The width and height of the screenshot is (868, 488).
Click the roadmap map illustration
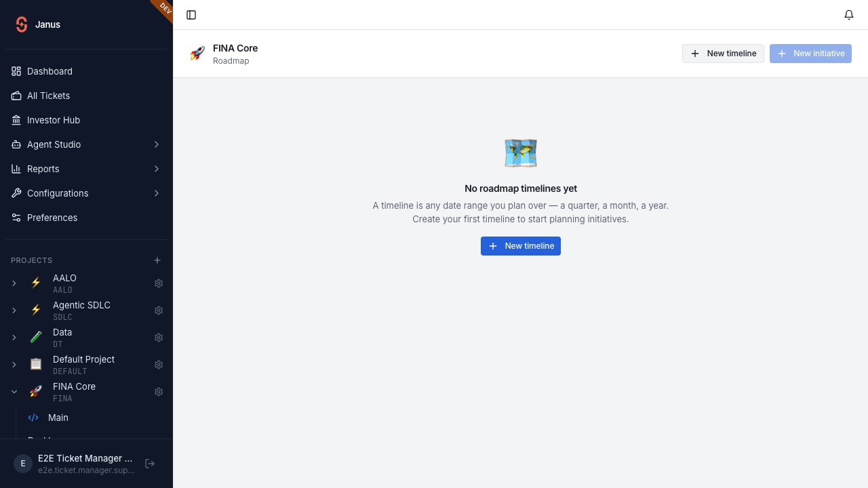[521, 153]
